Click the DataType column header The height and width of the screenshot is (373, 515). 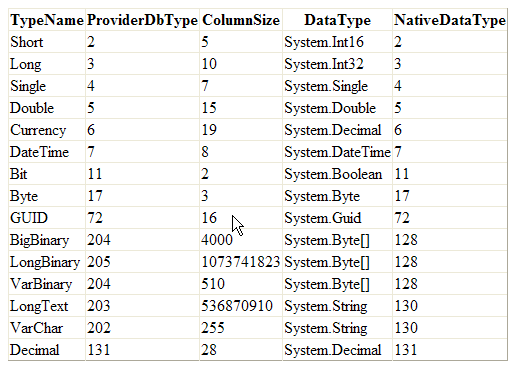pyautogui.click(x=337, y=20)
